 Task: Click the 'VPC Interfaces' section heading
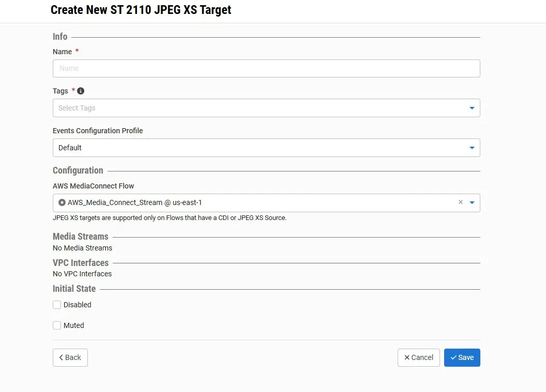[81, 262]
